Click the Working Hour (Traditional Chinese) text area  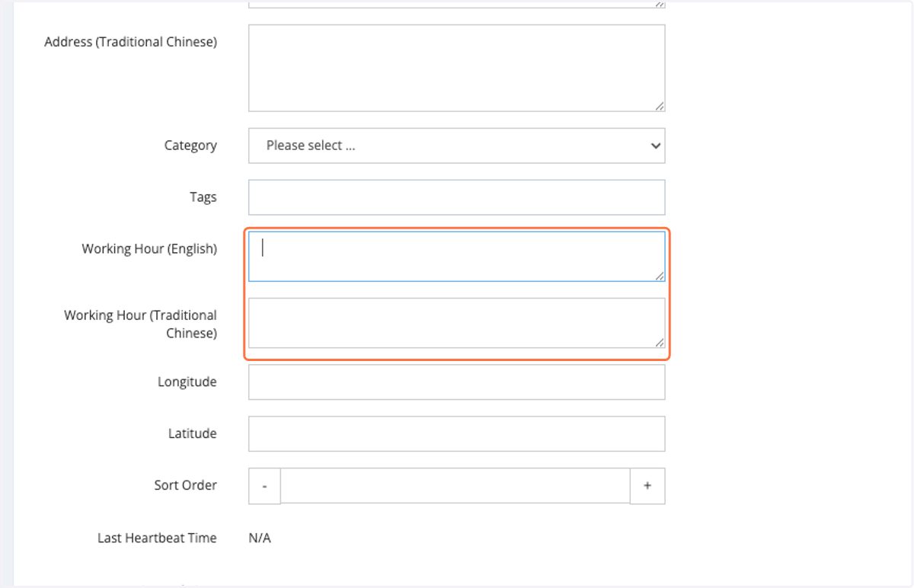point(456,323)
